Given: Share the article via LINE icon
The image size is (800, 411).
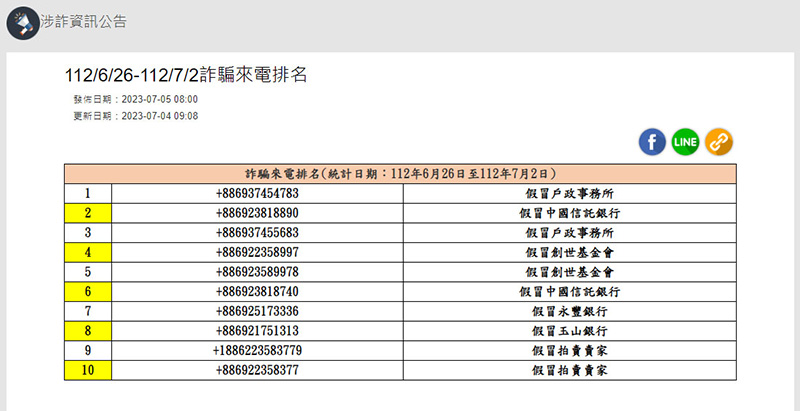Looking at the screenshot, I should tap(685, 142).
